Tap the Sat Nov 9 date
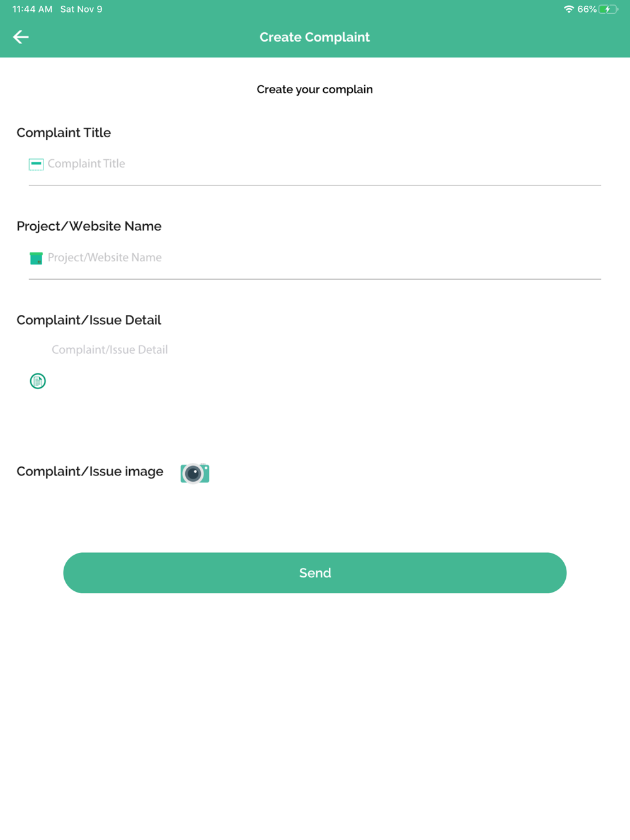The image size is (630, 840). (81, 9)
